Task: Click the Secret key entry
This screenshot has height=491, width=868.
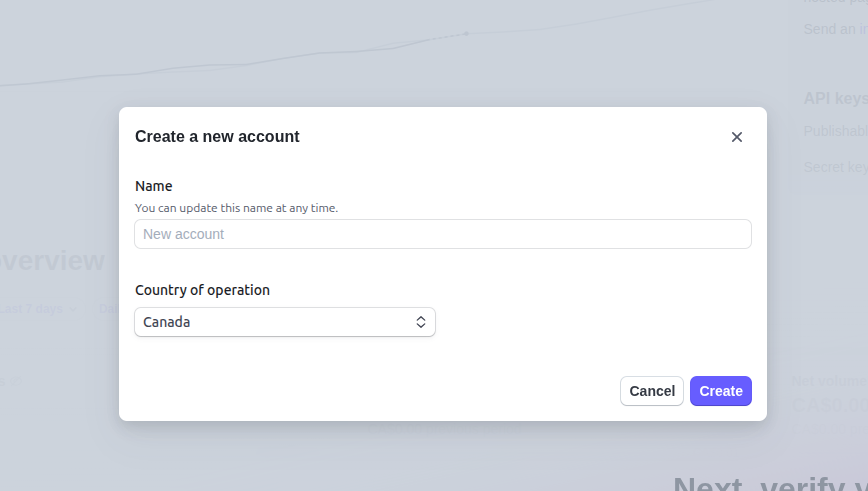Action: 835,167
